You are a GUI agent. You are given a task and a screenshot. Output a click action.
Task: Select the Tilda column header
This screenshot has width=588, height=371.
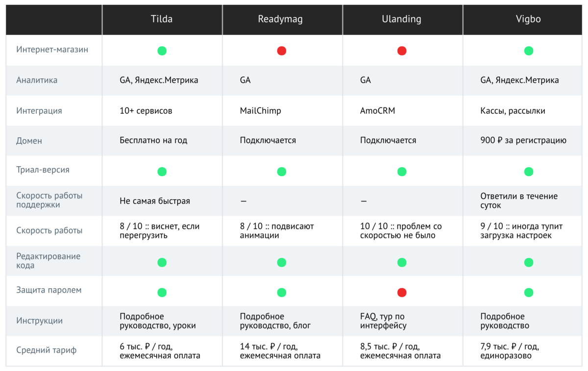pos(162,20)
